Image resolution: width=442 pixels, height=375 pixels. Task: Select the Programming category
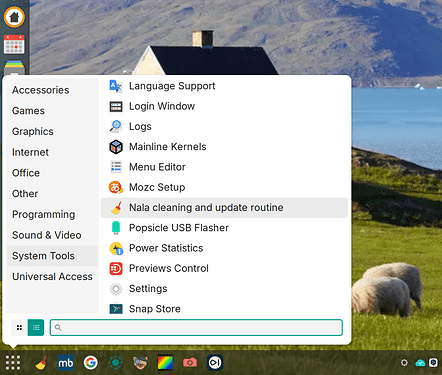click(x=52, y=214)
